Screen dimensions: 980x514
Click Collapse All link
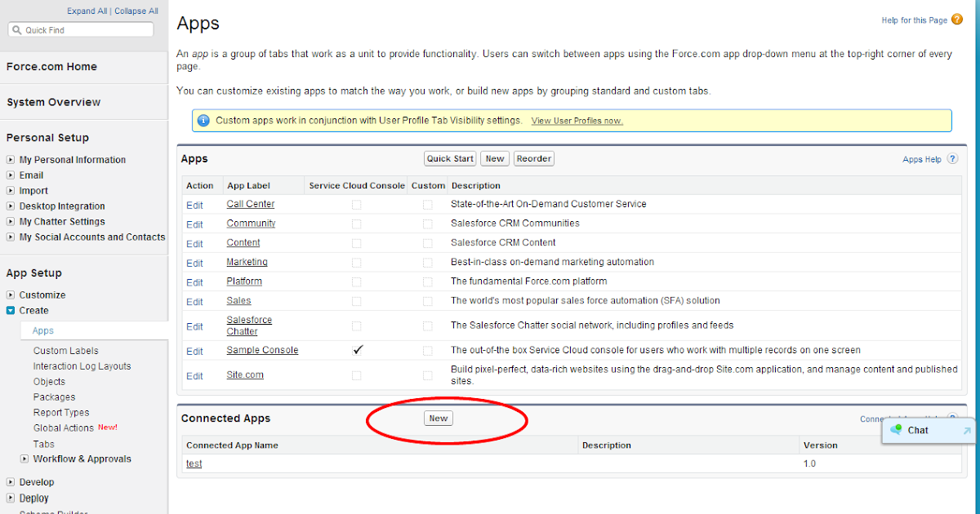click(136, 11)
